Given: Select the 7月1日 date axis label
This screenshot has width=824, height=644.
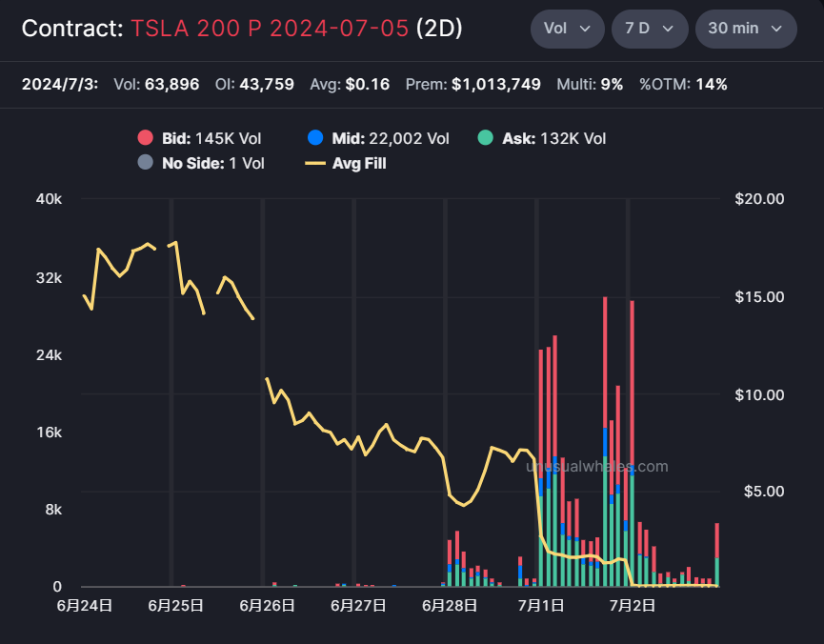Looking at the screenshot, I should coord(541,606).
